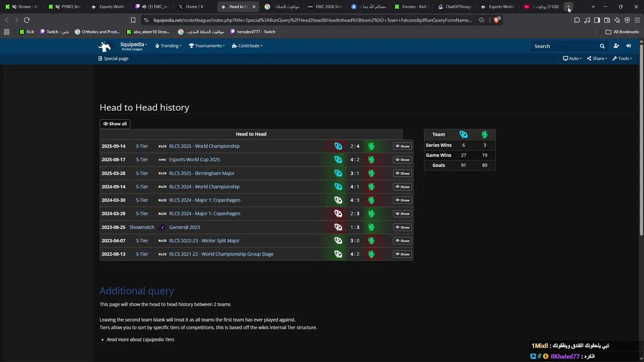Viewport: 644px width, 362px height.
Task: Expand the Trending dropdown
Action: click(x=168, y=46)
